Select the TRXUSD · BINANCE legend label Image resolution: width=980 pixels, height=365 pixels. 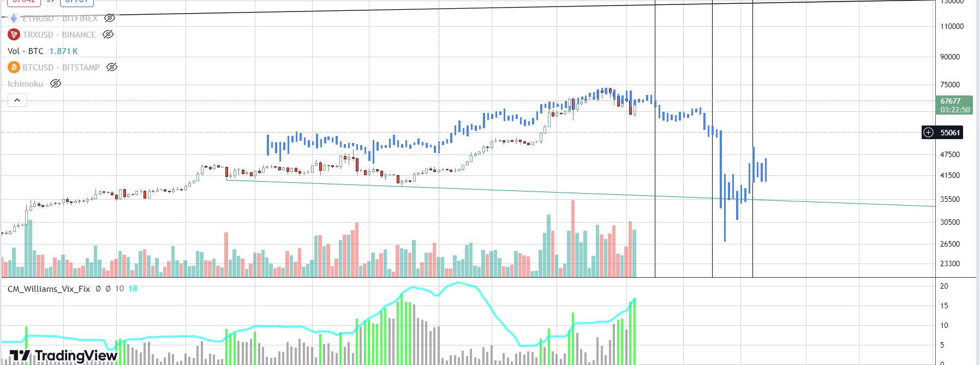click(59, 35)
